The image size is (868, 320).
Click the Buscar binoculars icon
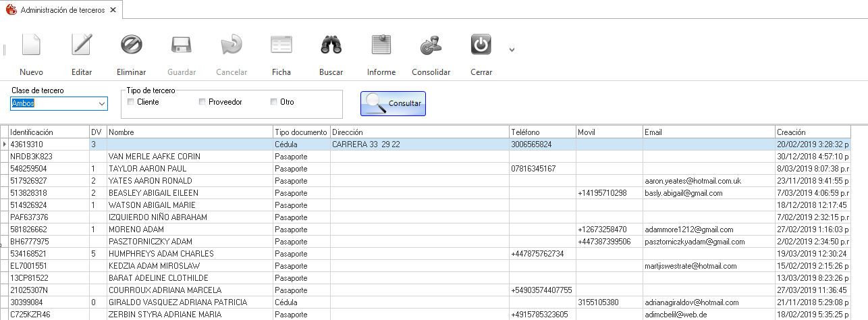(331, 45)
